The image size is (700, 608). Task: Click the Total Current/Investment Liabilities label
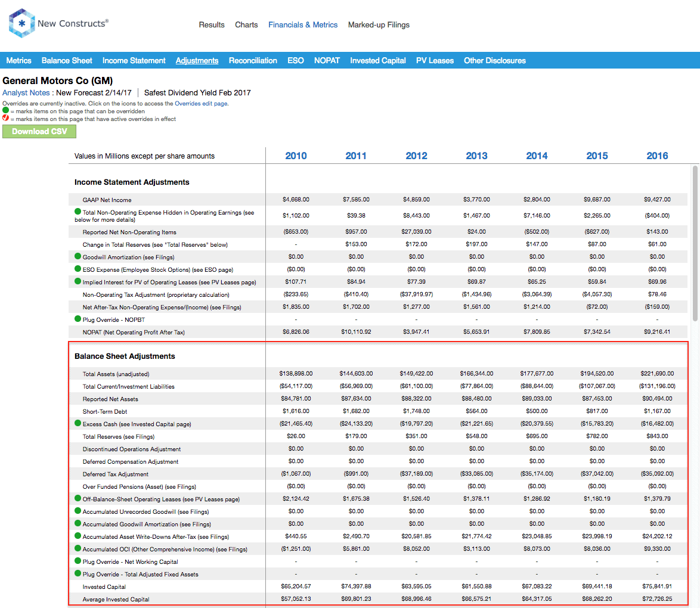pos(129,387)
